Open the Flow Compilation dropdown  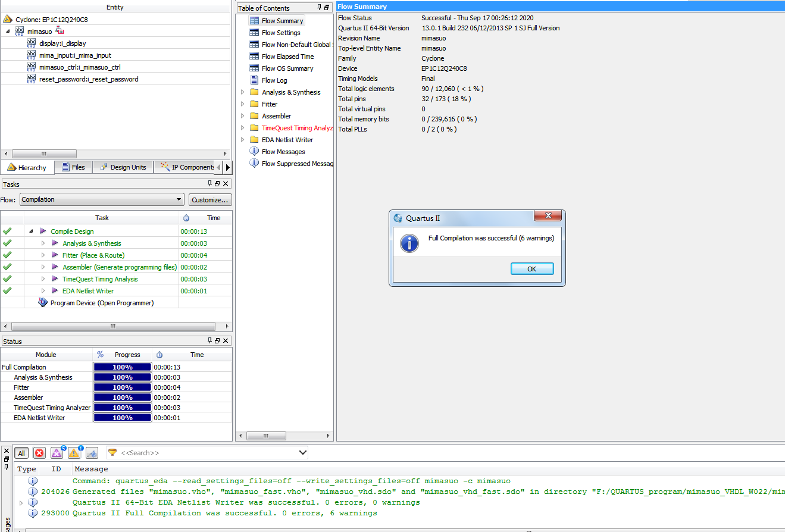coord(102,200)
